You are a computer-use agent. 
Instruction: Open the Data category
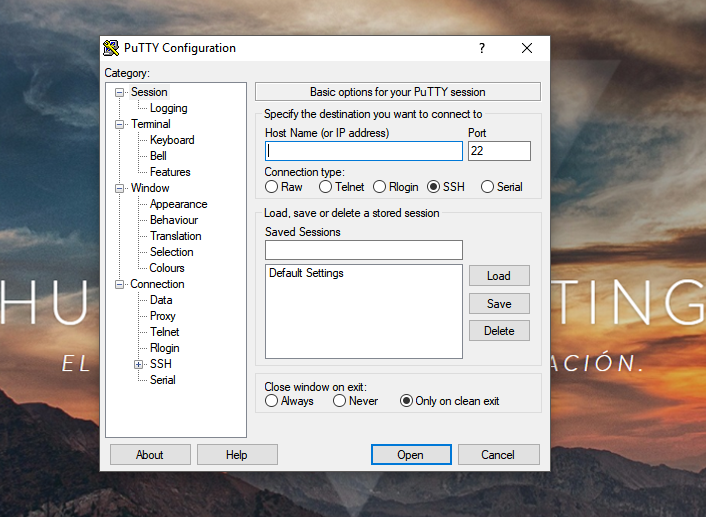point(161,300)
